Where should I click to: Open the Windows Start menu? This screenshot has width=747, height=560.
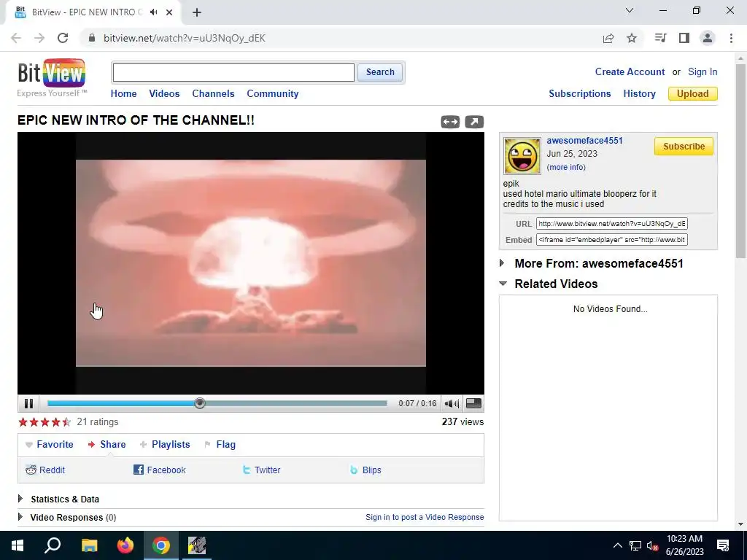(x=18, y=545)
